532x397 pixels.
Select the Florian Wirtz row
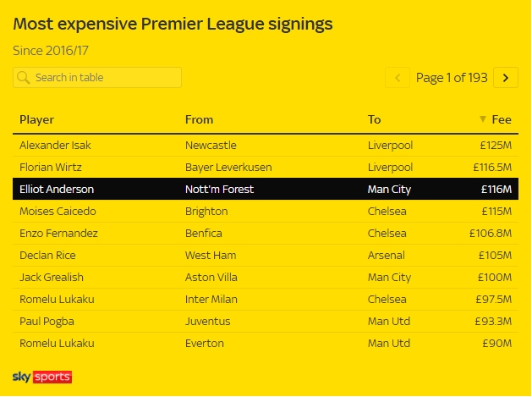click(x=266, y=168)
